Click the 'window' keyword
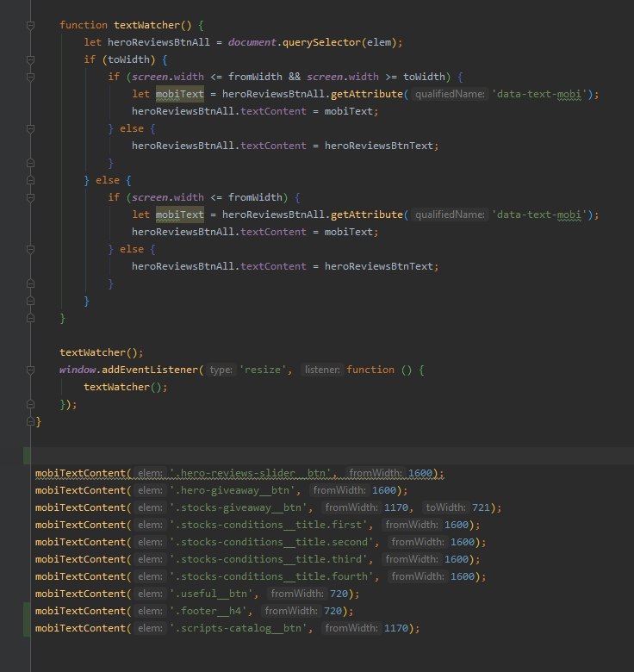This screenshot has height=672, width=634. (x=78, y=370)
